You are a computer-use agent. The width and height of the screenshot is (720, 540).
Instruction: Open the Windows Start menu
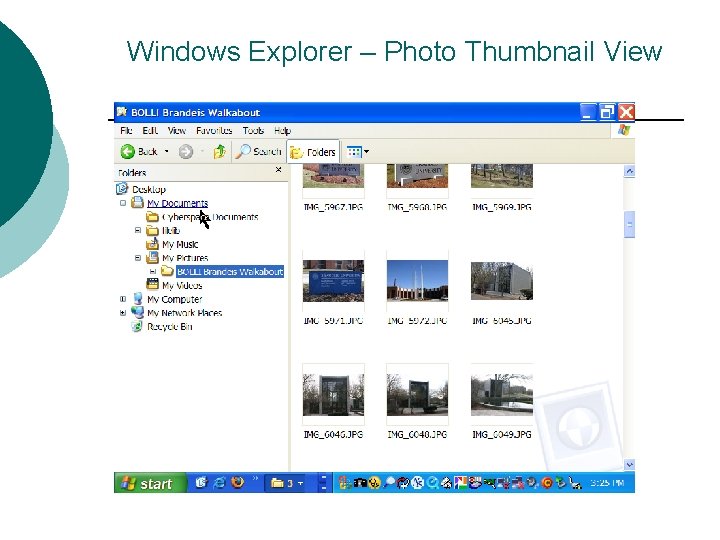(150, 483)
